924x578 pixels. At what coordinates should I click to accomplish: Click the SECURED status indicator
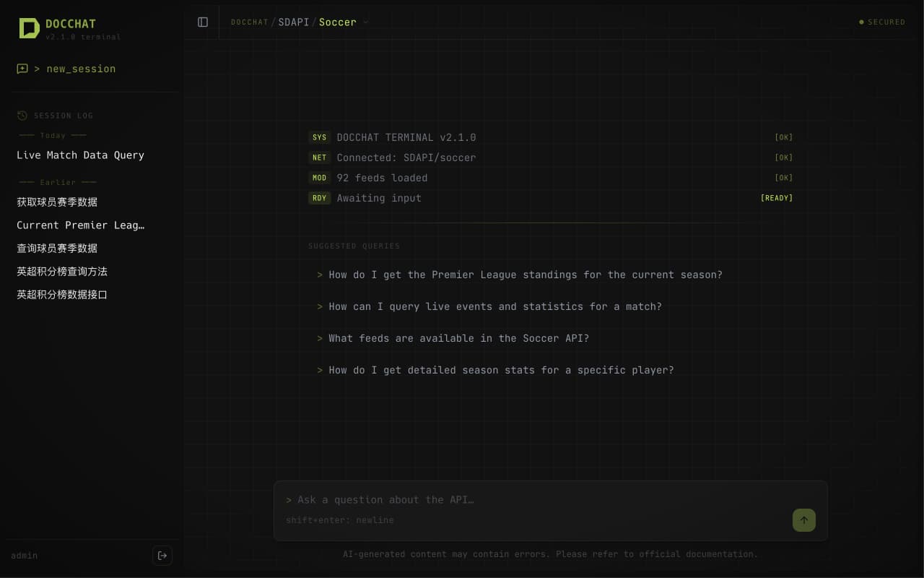881,22
